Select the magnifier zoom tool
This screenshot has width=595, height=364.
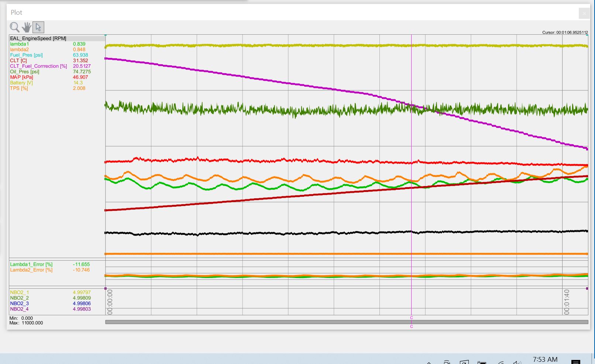14,27
